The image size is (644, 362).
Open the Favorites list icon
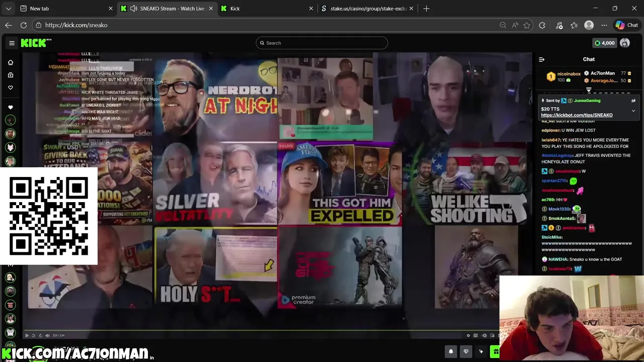[574, 25]
